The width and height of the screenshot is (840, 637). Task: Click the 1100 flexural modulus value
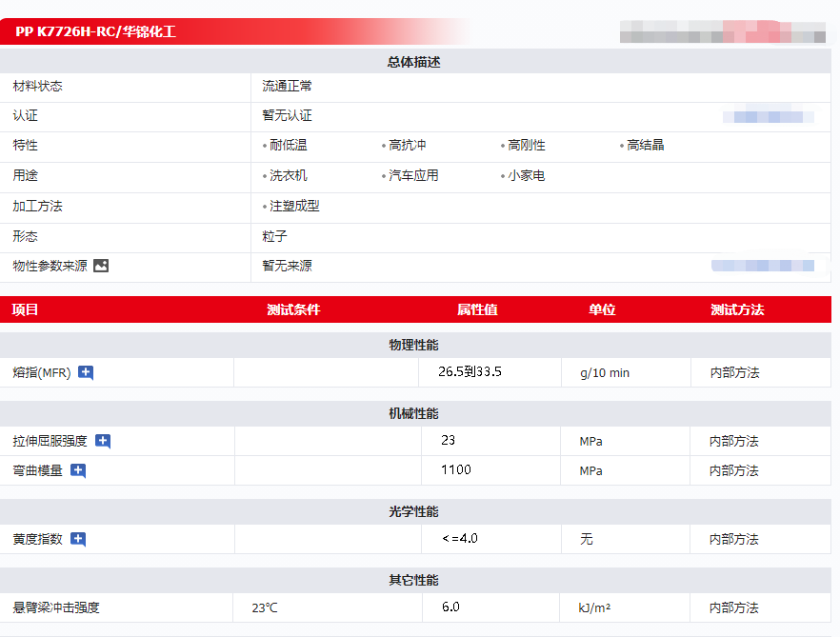click(456, 469)
